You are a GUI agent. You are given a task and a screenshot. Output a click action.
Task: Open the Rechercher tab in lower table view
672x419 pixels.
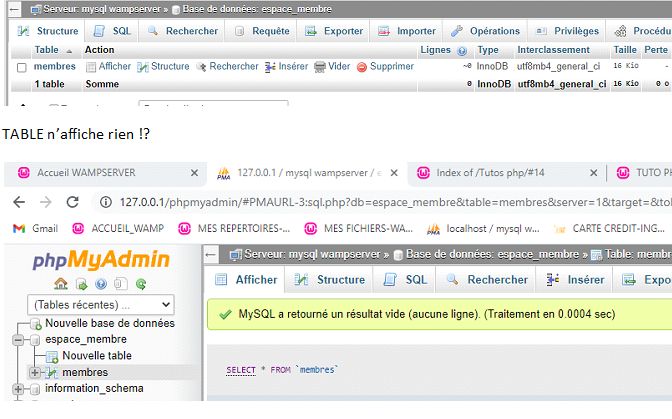pos(486,280)
